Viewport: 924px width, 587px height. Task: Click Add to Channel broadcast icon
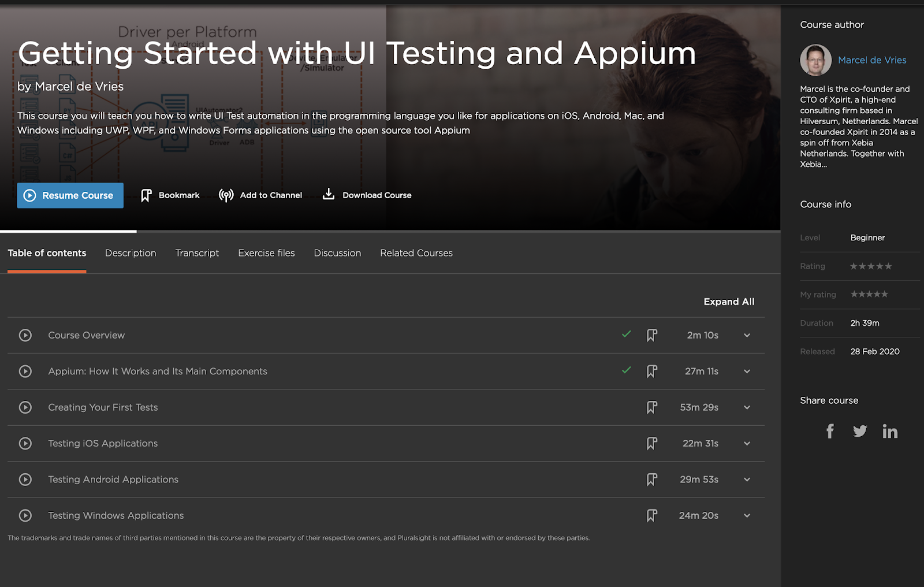pyautogui.click(x=226, y=195)
